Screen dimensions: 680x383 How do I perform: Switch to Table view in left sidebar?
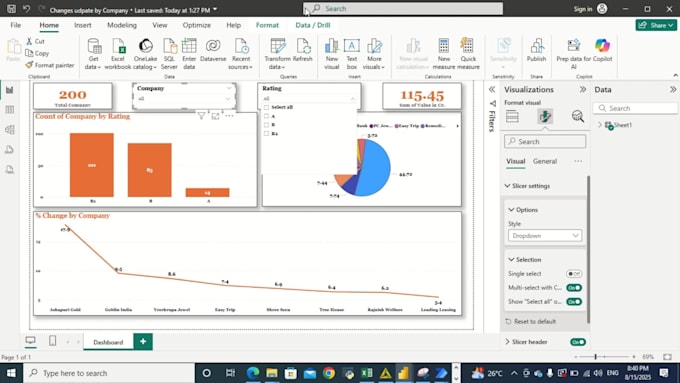point(10,110)
